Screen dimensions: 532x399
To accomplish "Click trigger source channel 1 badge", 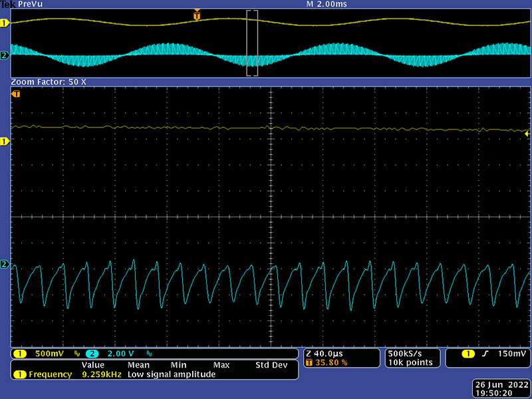I will click(468, 354).
